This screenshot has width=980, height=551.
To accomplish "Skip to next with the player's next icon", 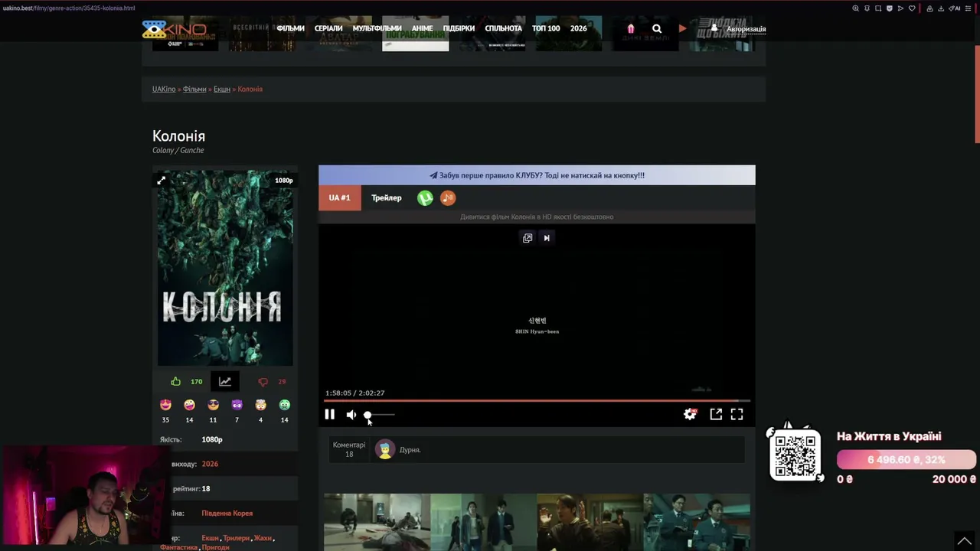I will tap(547, 238).
